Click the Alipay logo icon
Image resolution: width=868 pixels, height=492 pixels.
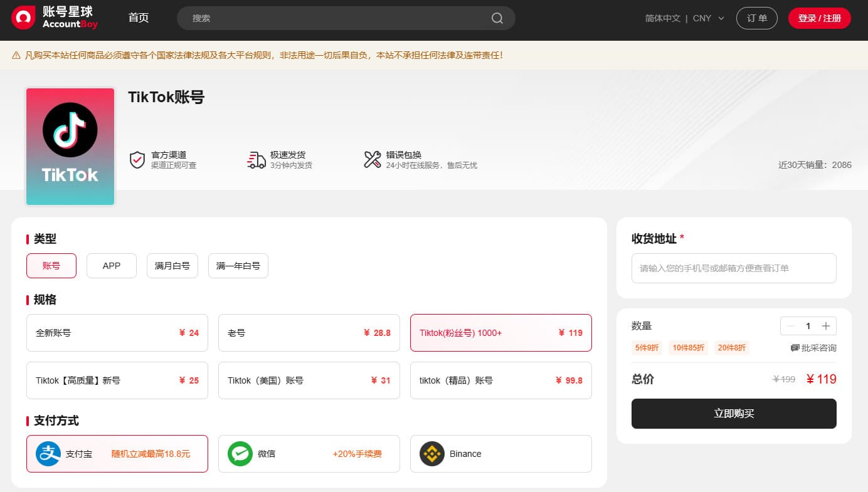[48, 454]
